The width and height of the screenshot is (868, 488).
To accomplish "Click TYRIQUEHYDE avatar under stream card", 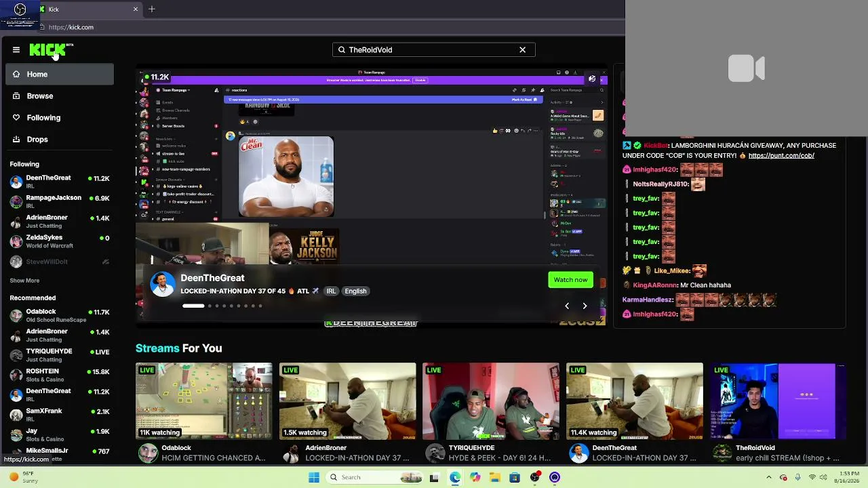I will (x=435, y=453).
